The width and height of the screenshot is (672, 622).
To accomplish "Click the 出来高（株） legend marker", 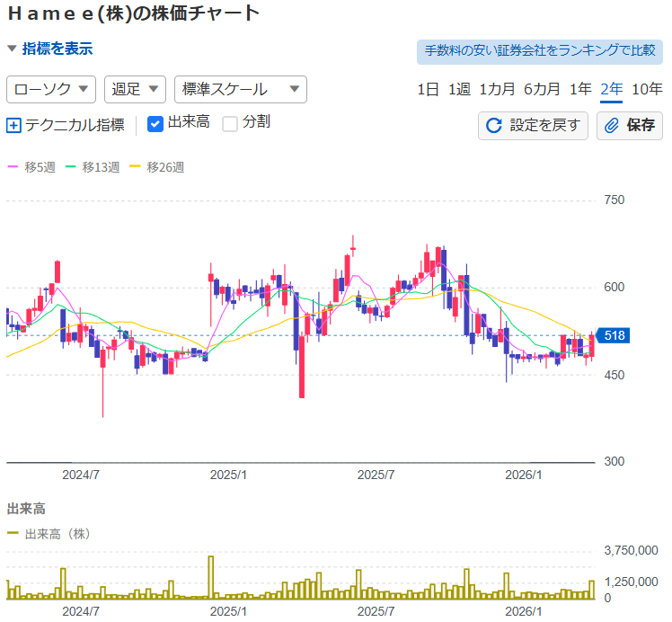I will 13,534.
